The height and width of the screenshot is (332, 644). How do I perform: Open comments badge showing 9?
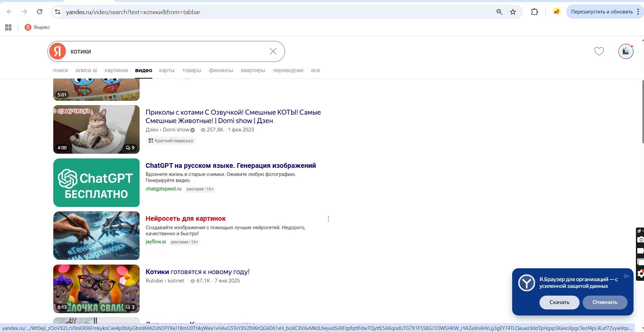[x=130, y=148]
